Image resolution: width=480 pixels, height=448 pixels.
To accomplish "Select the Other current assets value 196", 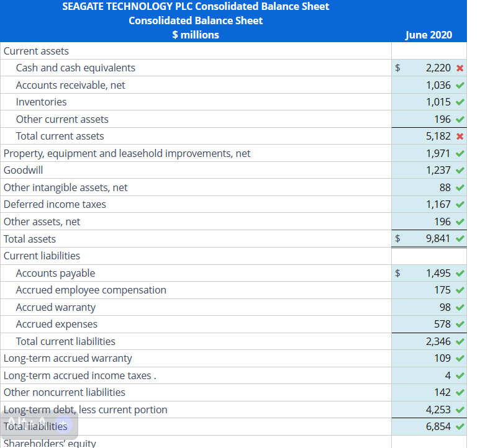I will tap(442, 119).
